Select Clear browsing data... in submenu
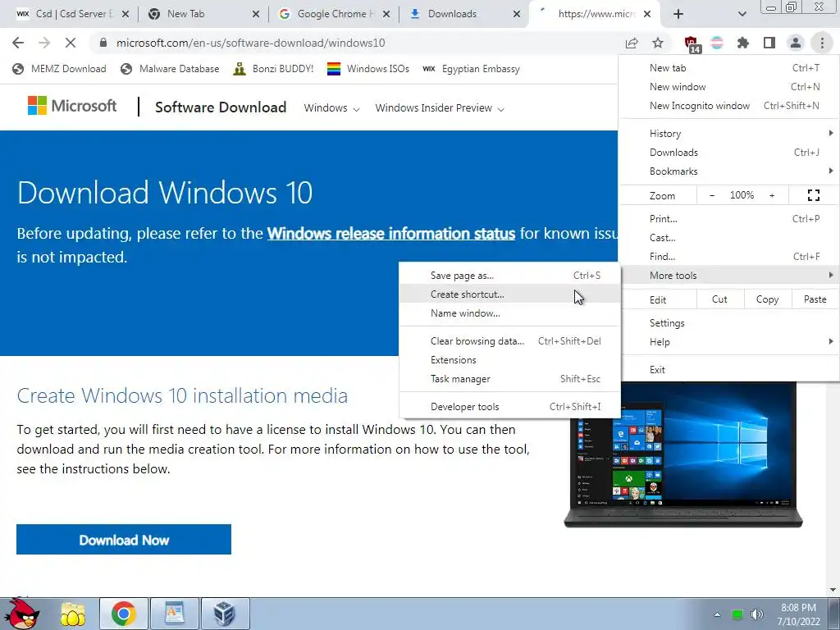The width and height of the screenshot is (840, 630). (x=509, y=341)
